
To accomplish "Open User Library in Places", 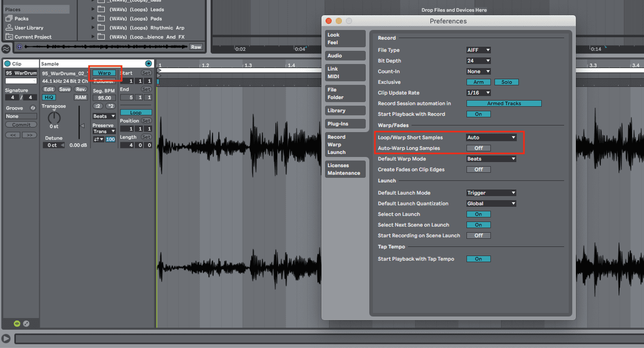I will point(29,27).
